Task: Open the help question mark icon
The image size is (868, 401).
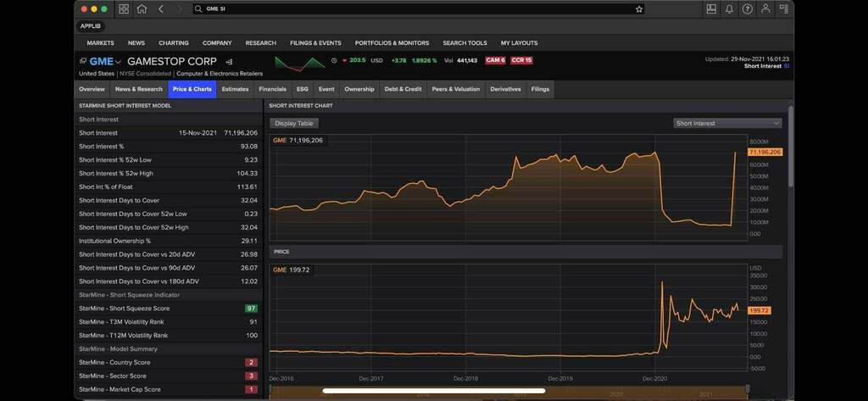Action: pos(748,8)
